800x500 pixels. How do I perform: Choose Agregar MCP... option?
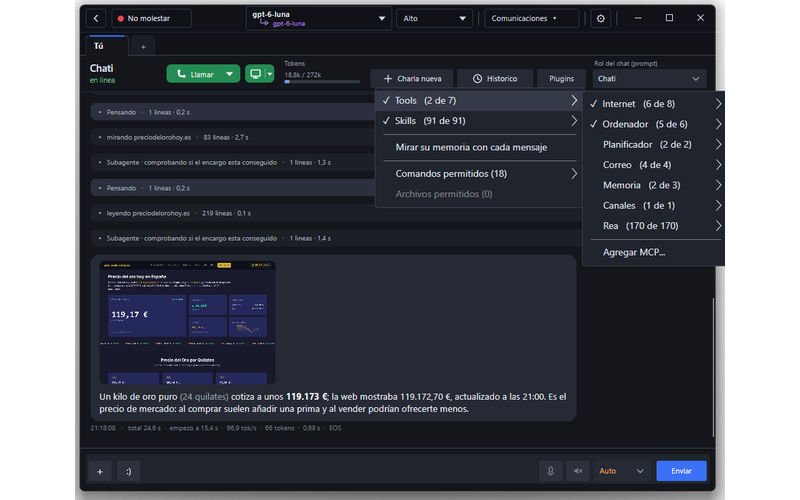coord(655,252)
